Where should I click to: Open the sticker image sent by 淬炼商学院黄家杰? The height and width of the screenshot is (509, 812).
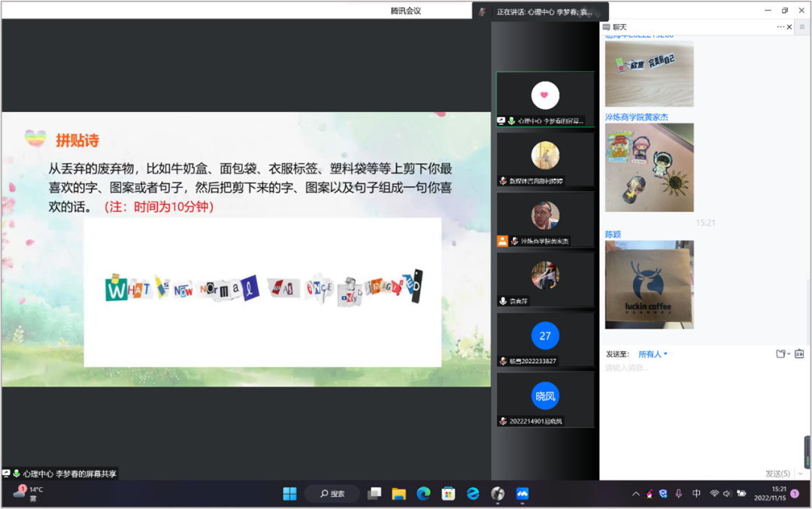coord(649,167)
